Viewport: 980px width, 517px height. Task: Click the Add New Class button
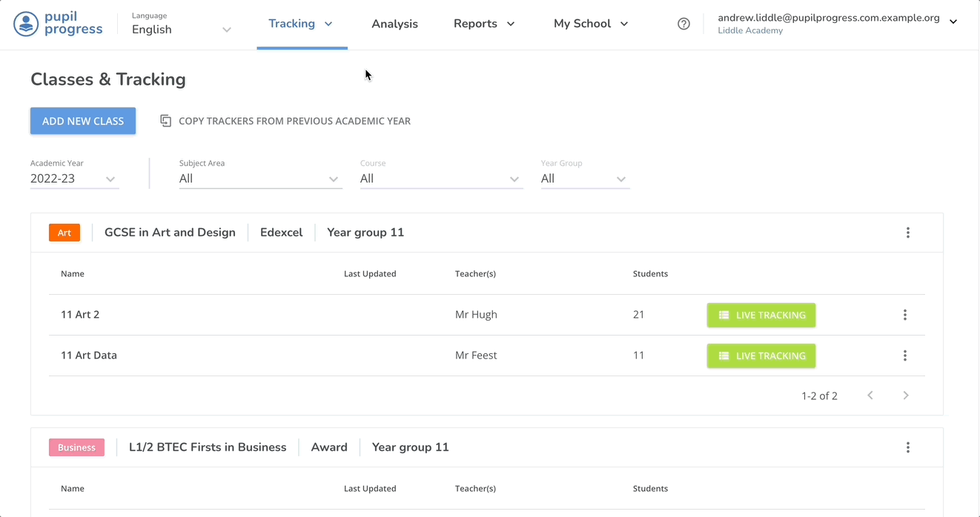83,121
